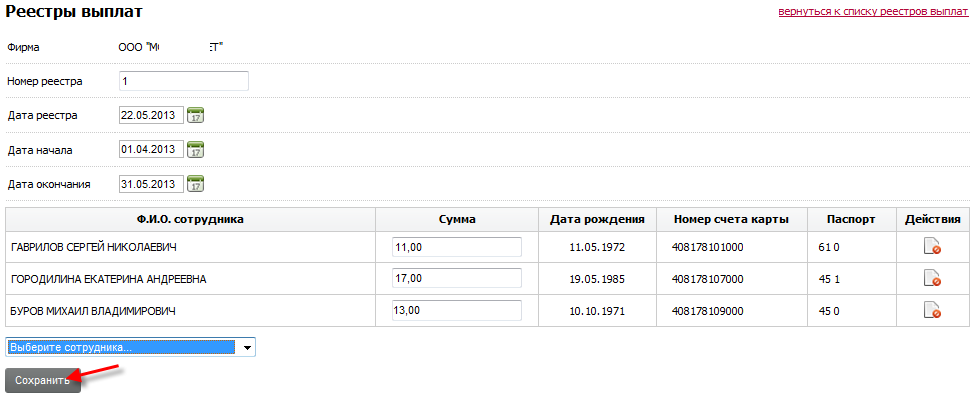
Task: Edit the 13,00 sum field
Action: click(457, 311)
